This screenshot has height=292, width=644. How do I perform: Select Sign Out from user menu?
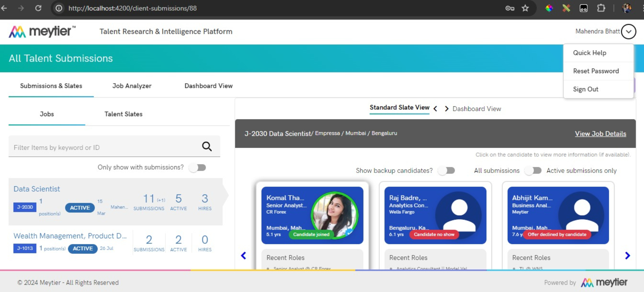tap(585, 89)
